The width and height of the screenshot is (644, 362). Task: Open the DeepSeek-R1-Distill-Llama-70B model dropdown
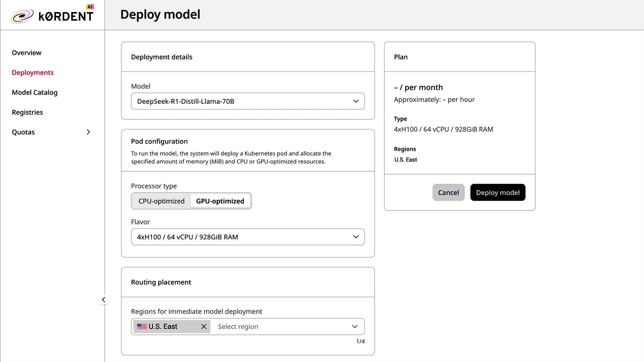tap(241, 101)
